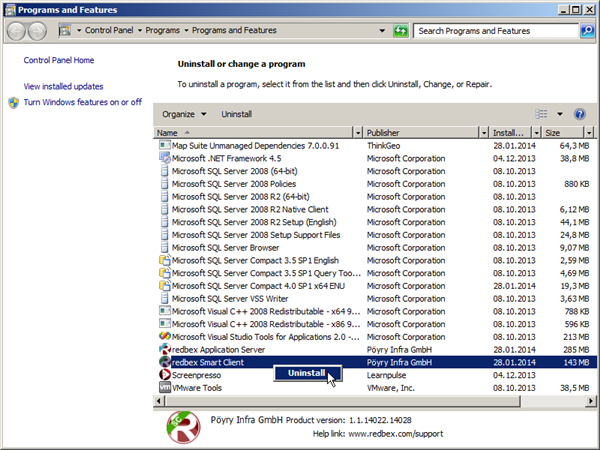Click the Map Suite Unmanaged Dependencies icon
Screen dimensions: 600x450
165,145
